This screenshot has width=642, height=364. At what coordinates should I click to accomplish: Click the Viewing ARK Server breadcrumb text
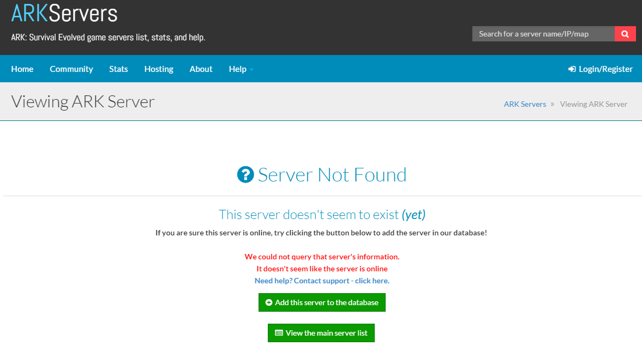pyautogui.click(x=593, y=104)
